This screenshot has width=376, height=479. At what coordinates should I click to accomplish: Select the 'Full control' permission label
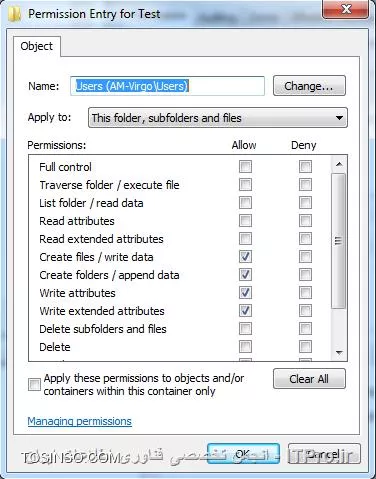point(65,167)
